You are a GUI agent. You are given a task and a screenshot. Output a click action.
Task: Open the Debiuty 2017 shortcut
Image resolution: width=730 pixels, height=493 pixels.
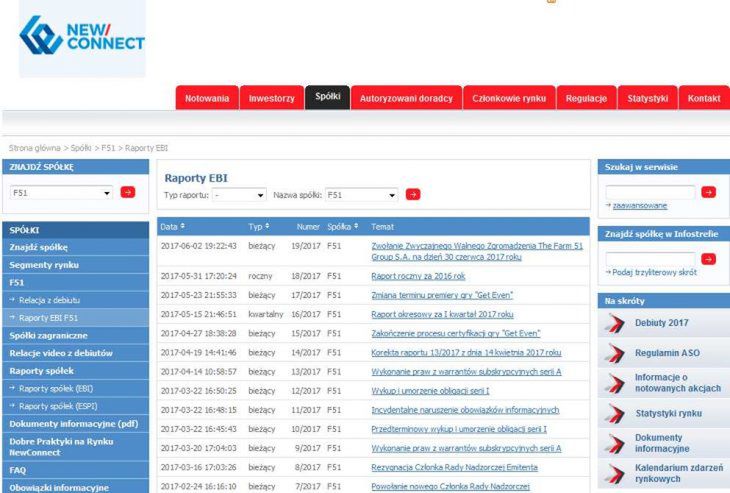[x=662, y=323]
